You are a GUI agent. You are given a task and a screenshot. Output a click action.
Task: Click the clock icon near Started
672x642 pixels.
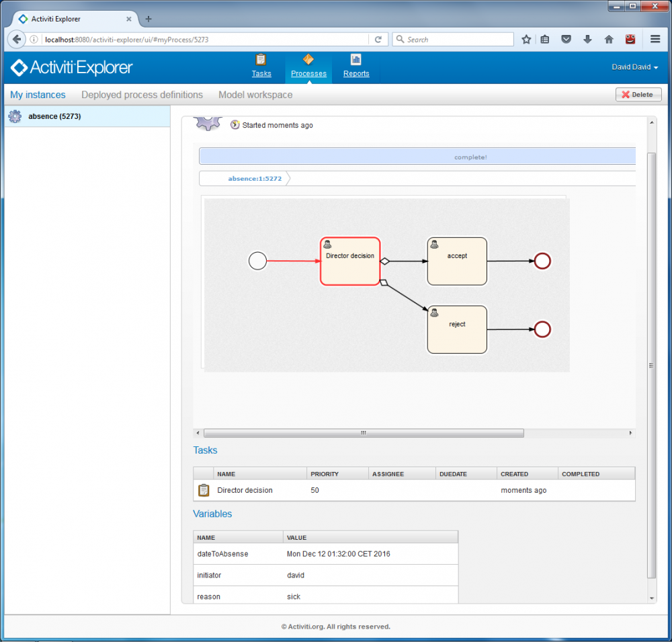pos(235,125)
